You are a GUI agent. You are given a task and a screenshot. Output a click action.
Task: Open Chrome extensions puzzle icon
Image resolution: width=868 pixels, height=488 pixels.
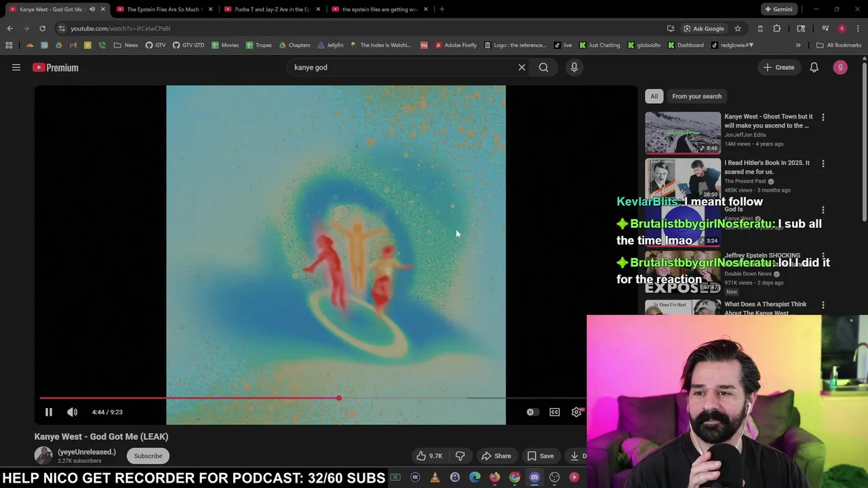(x=777, y=28)
